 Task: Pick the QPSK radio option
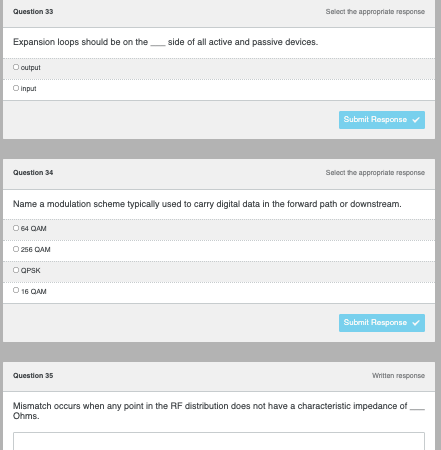16,270
